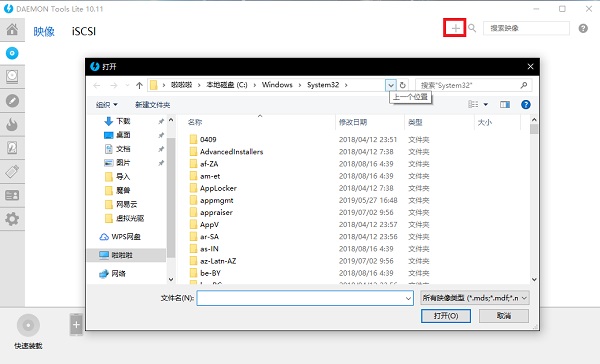
Task: Click the 打开(O) button
Action: pos(446,316)
